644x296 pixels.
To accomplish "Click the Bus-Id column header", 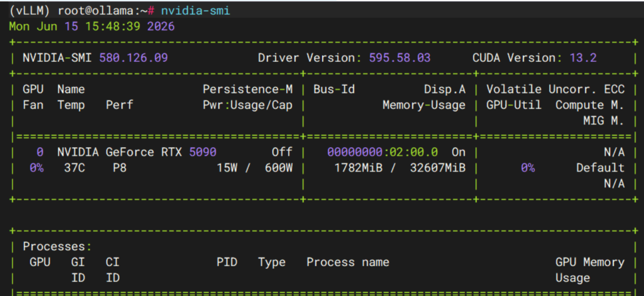I will pyautogui.click(x=334, y=89).
